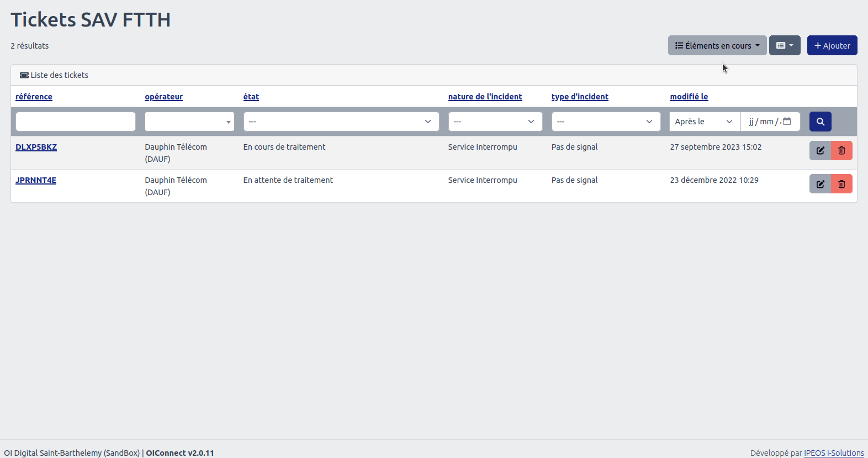868x458 pixels.
Task: Open the état filter dropdown
Action: (341, 122)
